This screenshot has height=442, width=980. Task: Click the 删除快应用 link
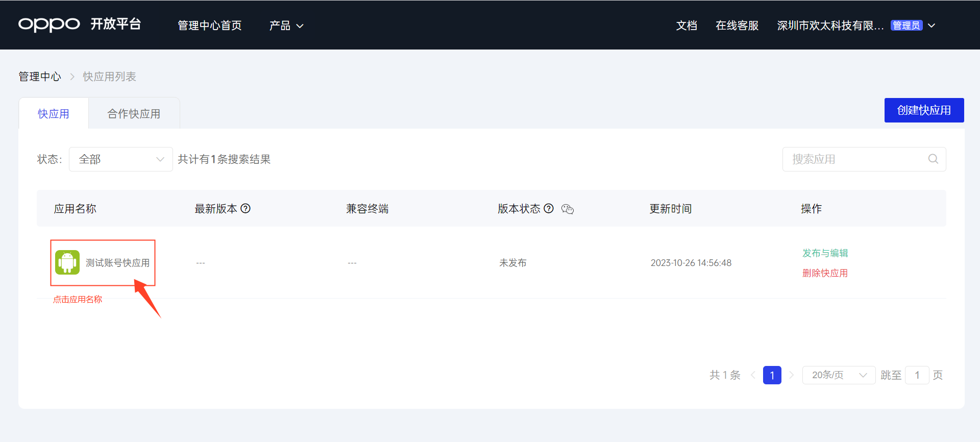coord(825,273)
